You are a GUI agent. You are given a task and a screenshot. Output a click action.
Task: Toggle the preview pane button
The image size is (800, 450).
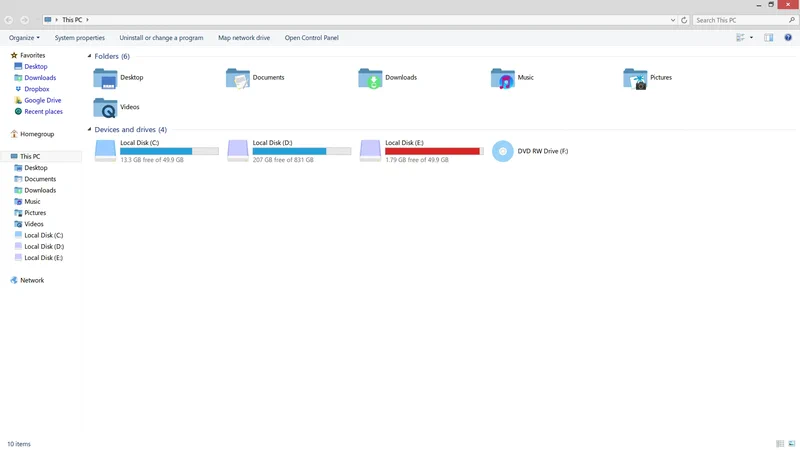pyautogui.click(x=769, y=38)
